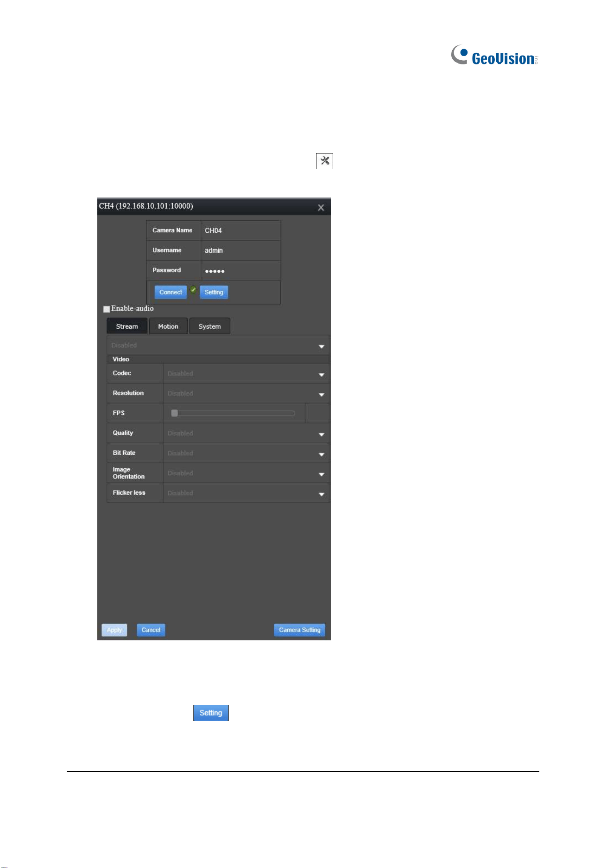This screenshot has height=868, width=613.
Task: Open the Quality dropdown
Action: pos(246,434)
